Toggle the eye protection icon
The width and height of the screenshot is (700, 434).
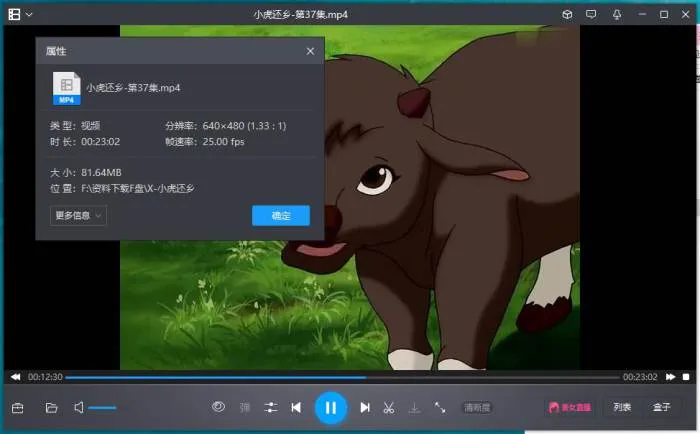[x=218, y=407]
